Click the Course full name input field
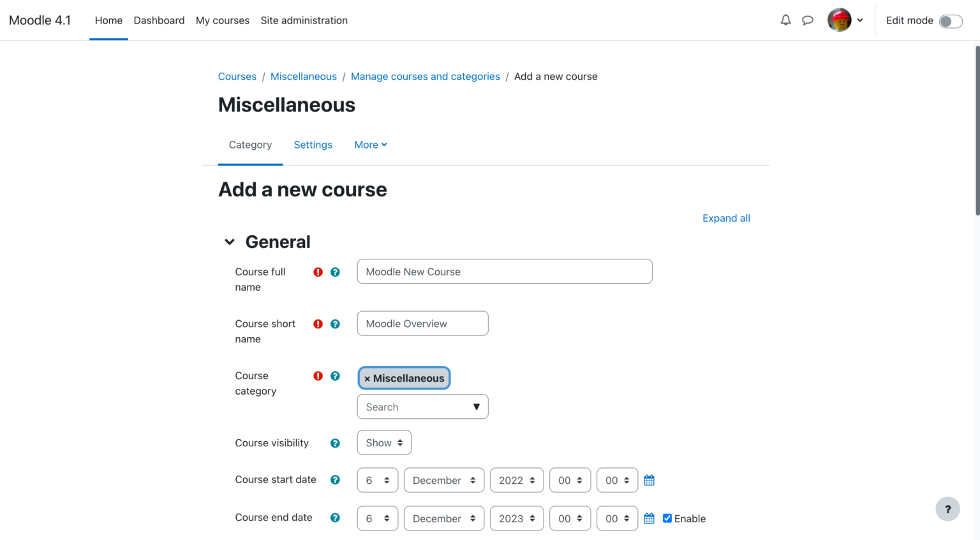 tap(504, 271)
